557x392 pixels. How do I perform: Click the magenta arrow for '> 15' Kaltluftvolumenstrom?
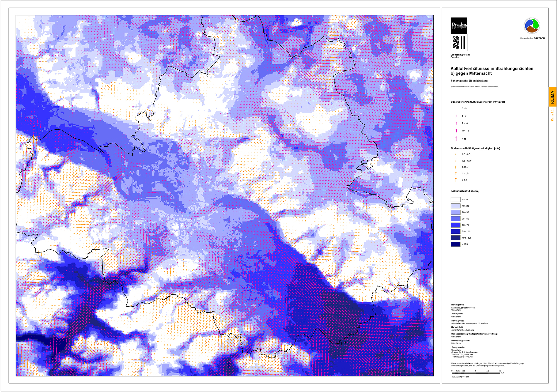click(456, 138)
